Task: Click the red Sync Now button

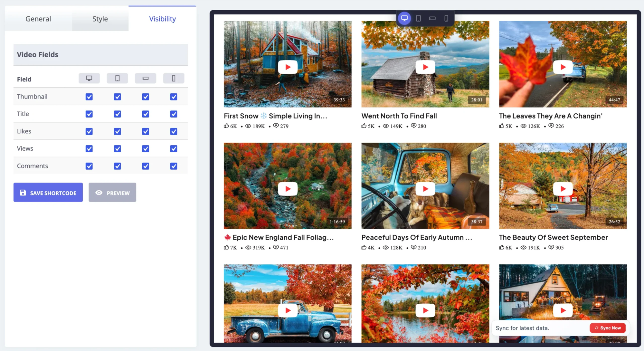Action: [608, 328]
